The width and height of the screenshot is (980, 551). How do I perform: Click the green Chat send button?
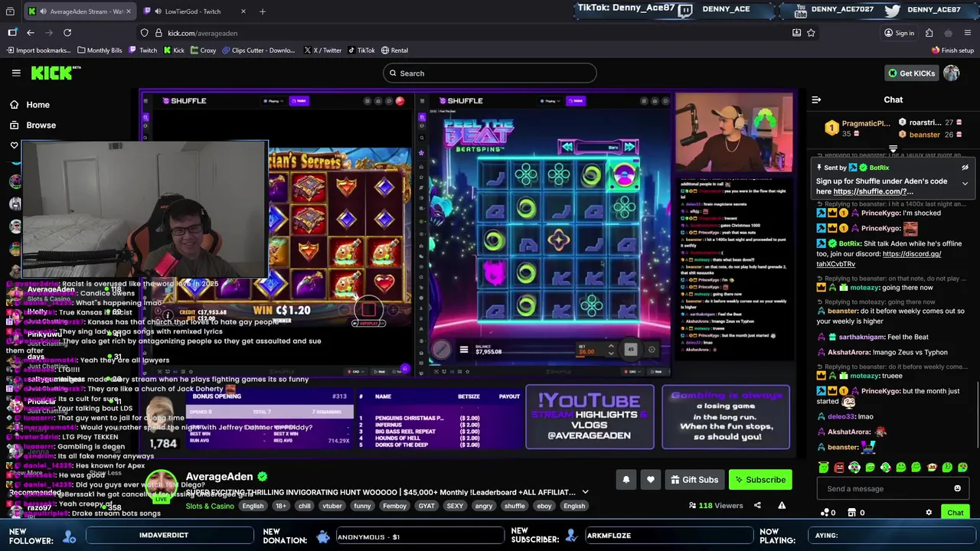coord(955,513)
